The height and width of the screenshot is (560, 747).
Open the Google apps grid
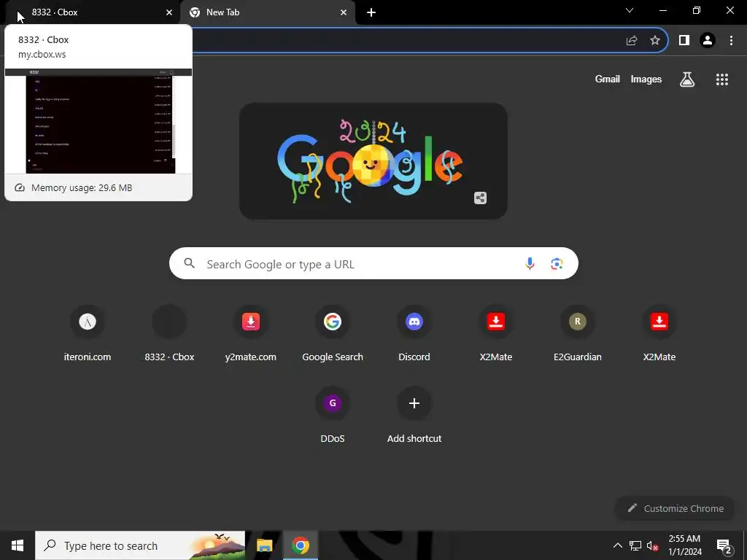coord(722,79)
